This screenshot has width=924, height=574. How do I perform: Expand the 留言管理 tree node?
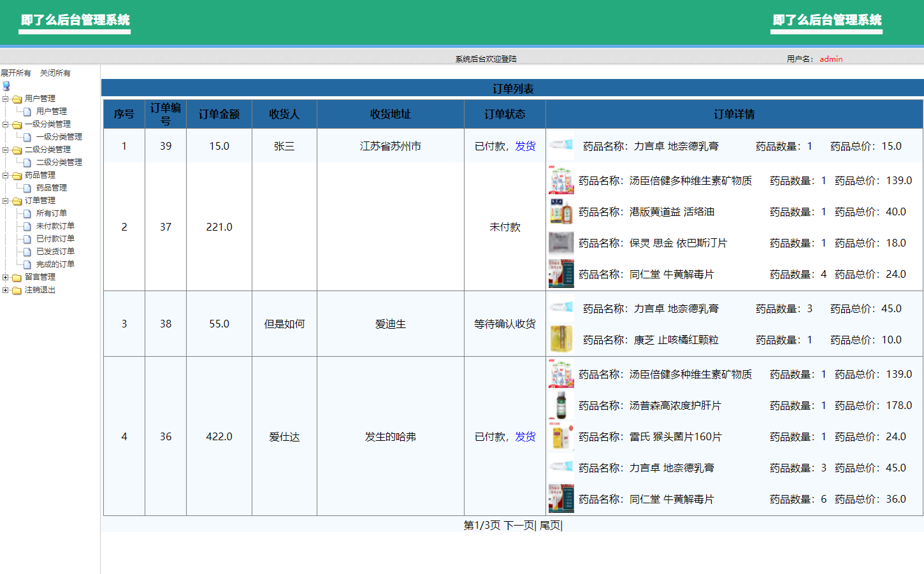(x=4, y=276)
